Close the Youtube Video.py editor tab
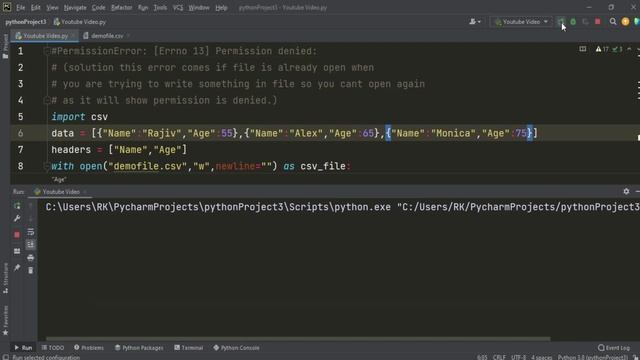This screenshot has width=640, height=360. 73,36
